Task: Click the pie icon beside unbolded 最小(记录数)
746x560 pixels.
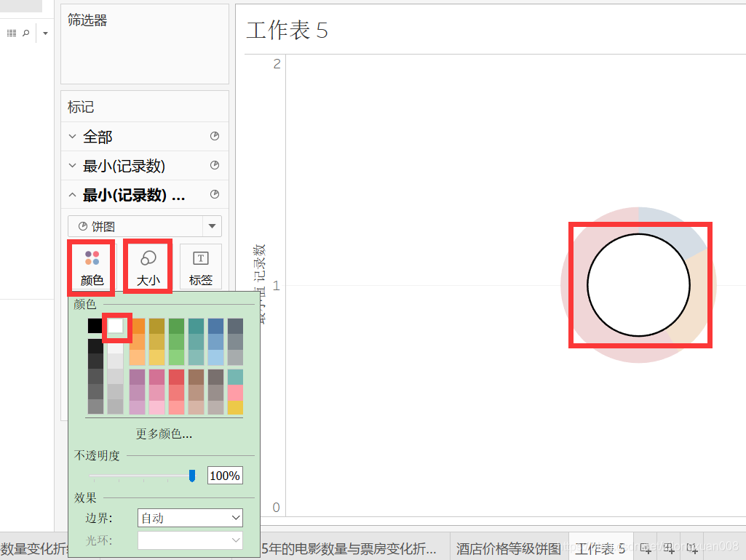Action: pos(215,165)
